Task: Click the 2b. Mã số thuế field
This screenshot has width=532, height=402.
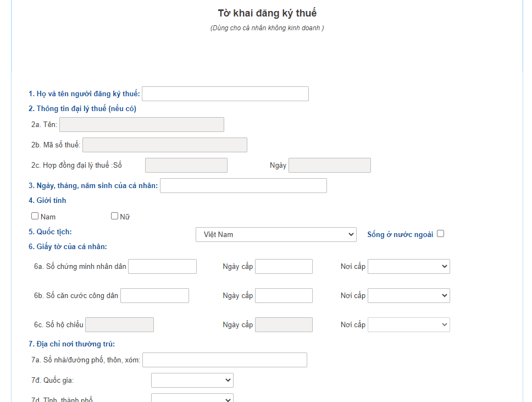Action: [x=164, y=145]
